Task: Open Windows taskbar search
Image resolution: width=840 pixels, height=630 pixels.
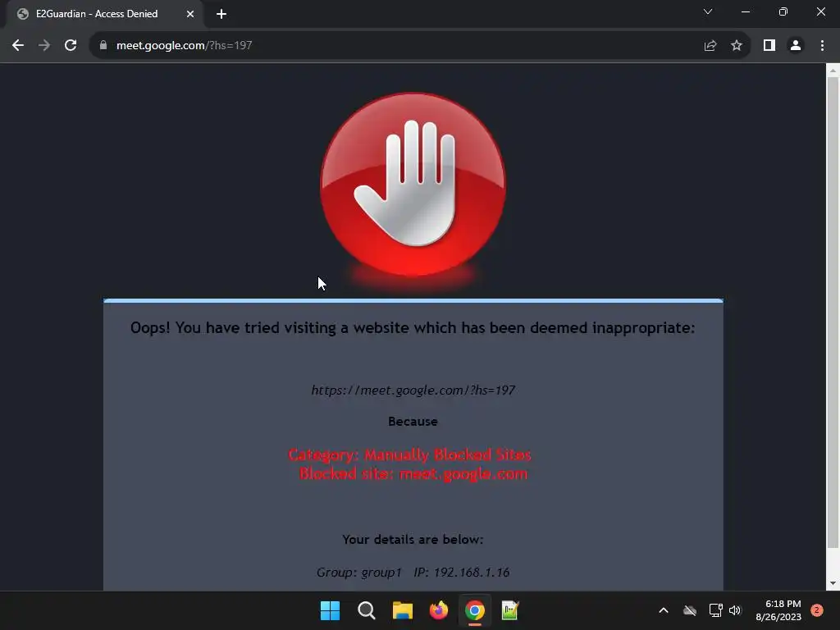Action: tap(367, 610)
